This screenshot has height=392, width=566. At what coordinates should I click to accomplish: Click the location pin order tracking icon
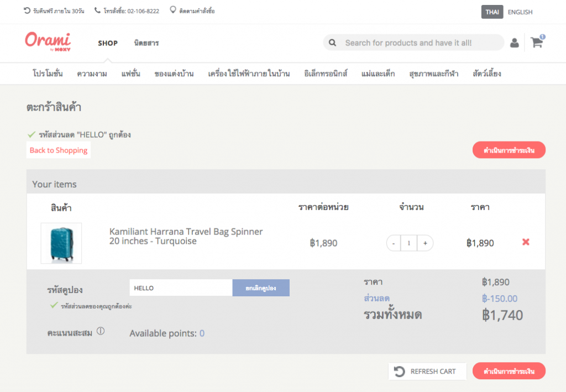(172, 11)
